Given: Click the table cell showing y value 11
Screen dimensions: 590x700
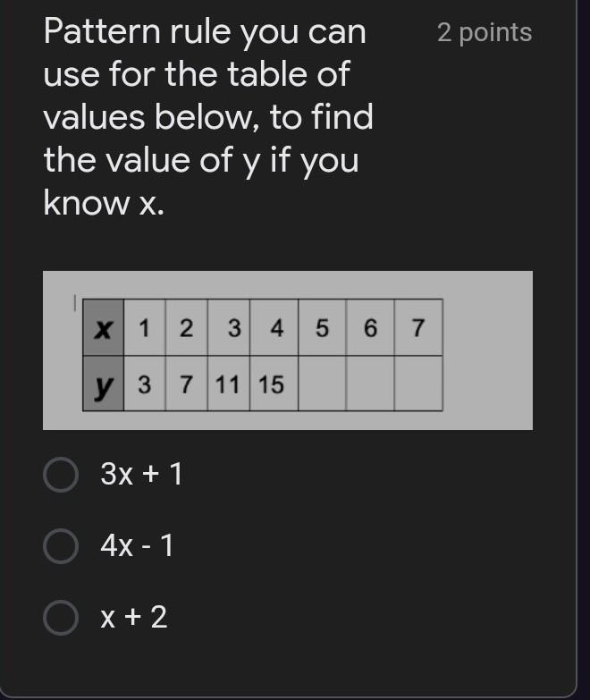Looking at the screenshot, I should 228,384.
